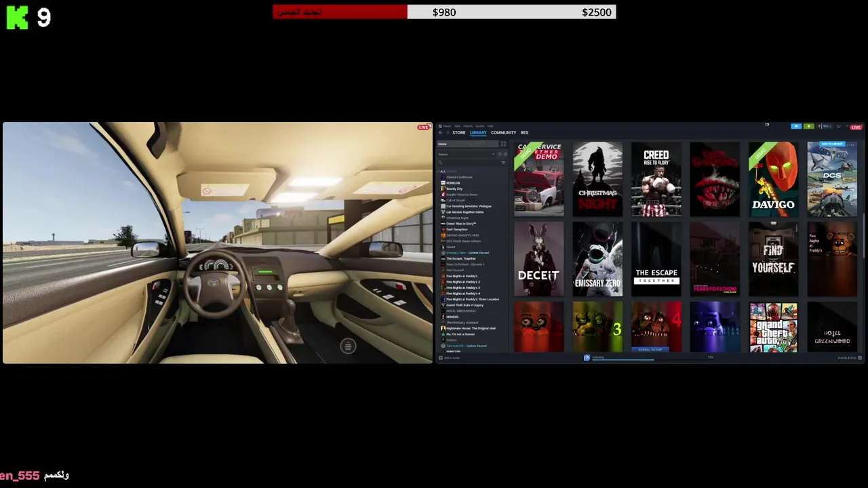This screenshot has width=868, height=488.
Task: Open Find Yourself game cover
Action: (x=773, y=259)
